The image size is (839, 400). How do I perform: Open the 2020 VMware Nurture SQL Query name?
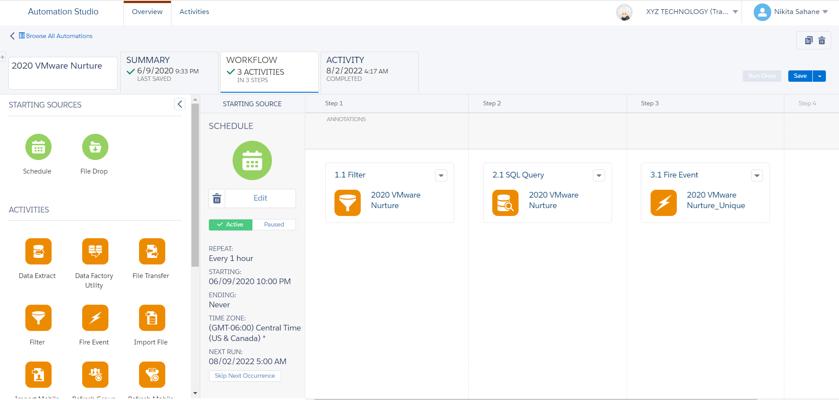point(554,200)
